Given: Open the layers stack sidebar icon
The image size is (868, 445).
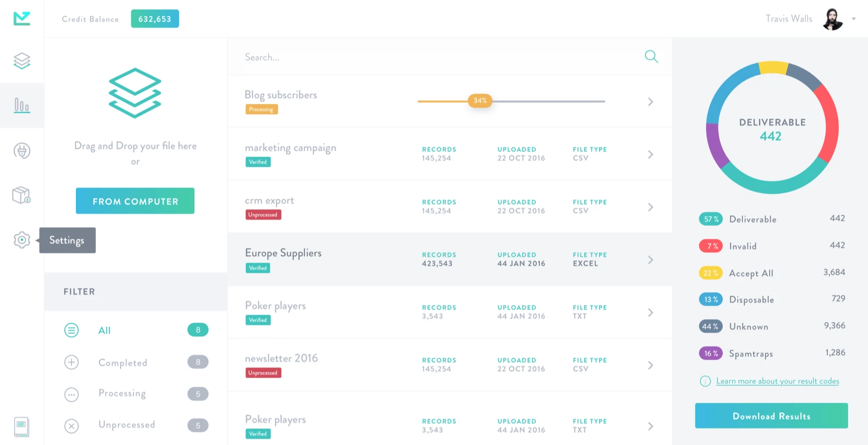Looking at the screenshot, I should pos(22,61).
